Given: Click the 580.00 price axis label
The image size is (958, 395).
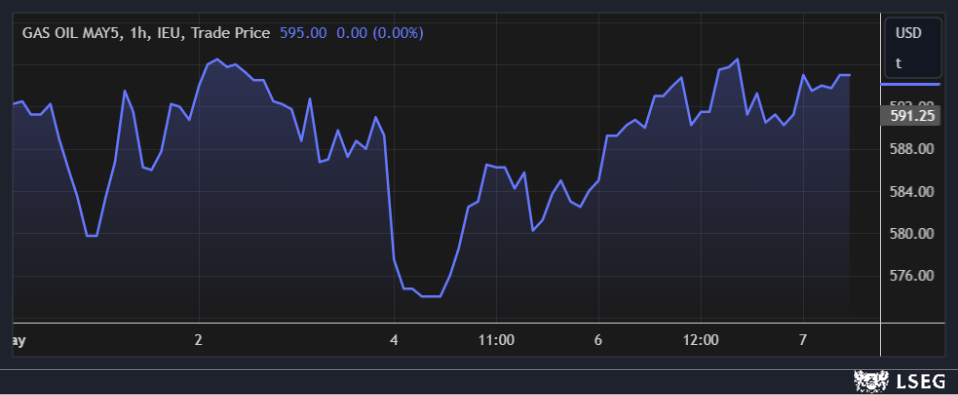Looking at the screenshot, I should pyautogui.click(x=912, y=234).
